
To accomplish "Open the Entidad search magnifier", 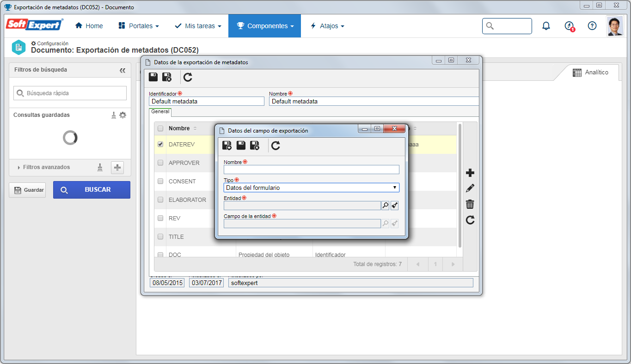I will pos(386,206).
